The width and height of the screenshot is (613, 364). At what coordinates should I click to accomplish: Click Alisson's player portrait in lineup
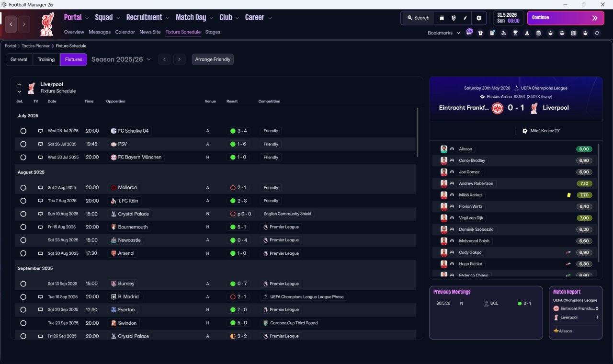(x=444, y=149)
